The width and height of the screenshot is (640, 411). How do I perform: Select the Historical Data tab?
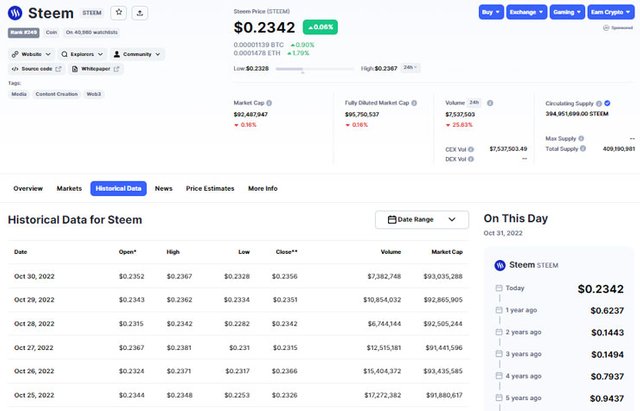click(118, 189)
